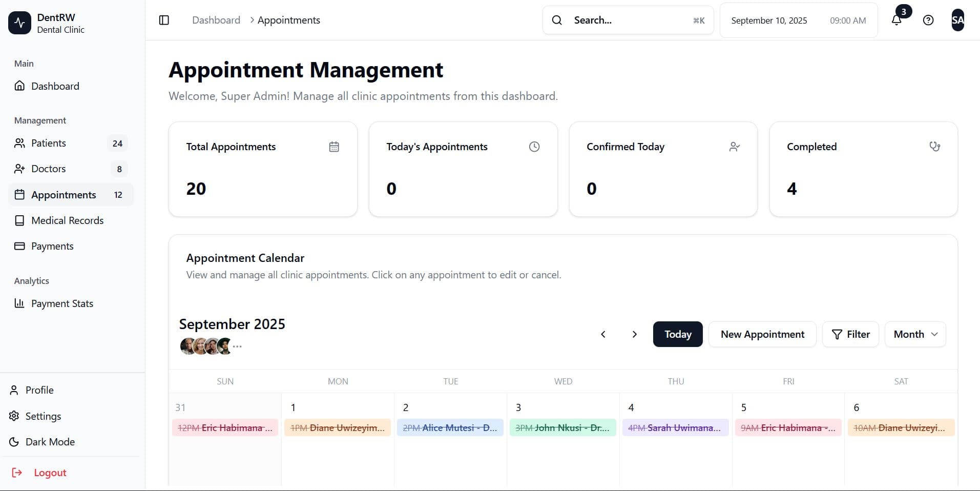Click the Today's Appointments clock icon
Screen dimensions: 980x491
pyautogui.click(x=534, y=147)
